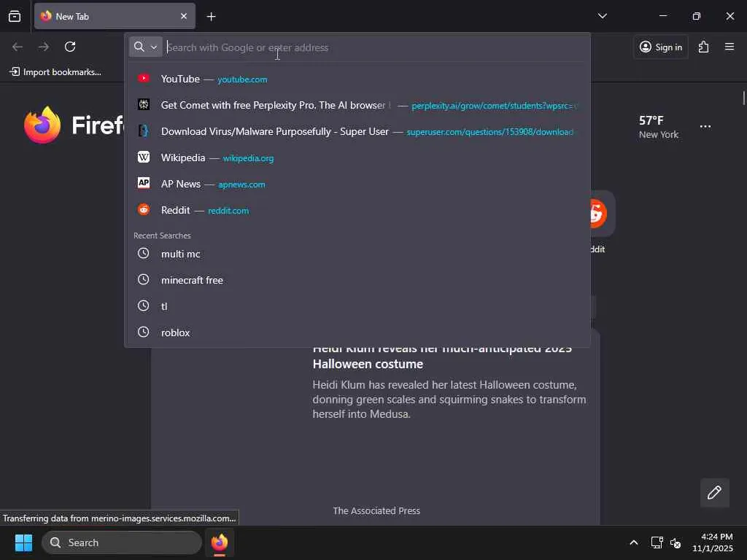Click the Perplexity favicon icon
The width and height of the screenshot is (747, 560).
tap(144, 104)
